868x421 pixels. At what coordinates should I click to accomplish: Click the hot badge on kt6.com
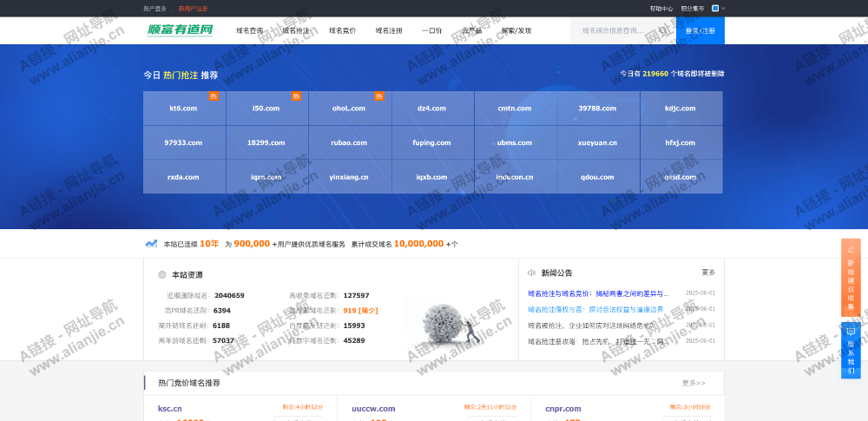[214, 96]
